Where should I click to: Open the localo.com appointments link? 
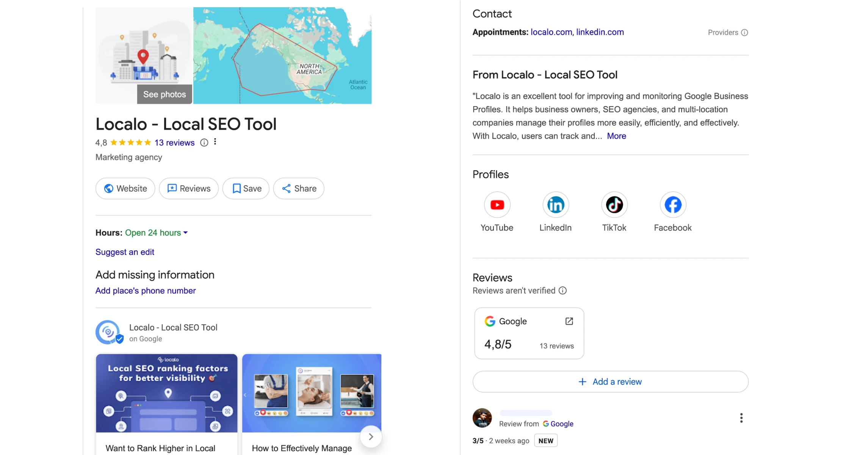[551, 32]
